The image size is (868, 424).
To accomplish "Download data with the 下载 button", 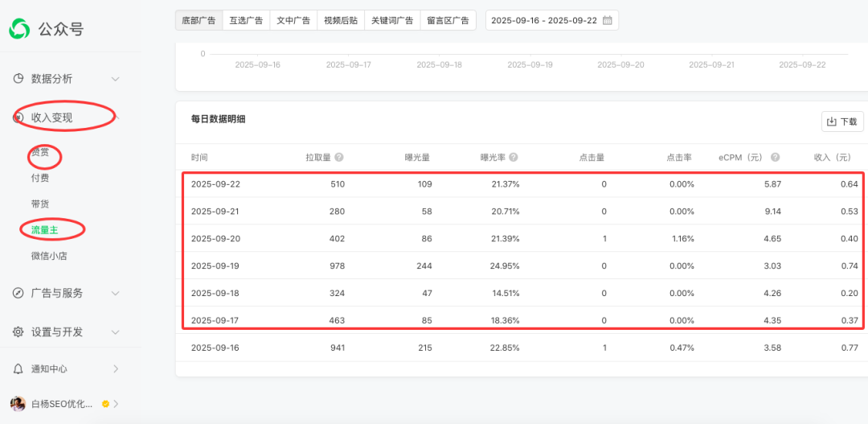I will pyautogui.click(x=841, y=122).
